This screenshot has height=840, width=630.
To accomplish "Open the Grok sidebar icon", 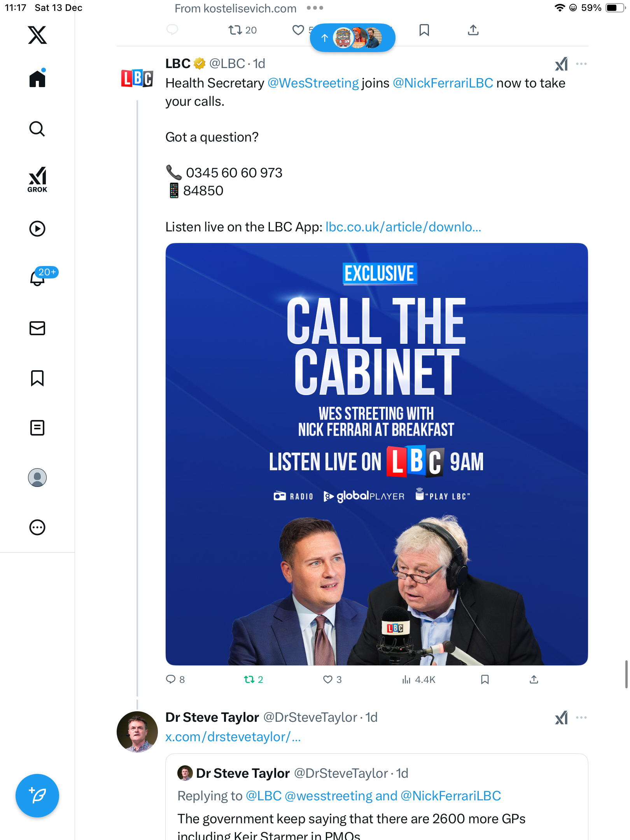I will click(x=37, y=179).
